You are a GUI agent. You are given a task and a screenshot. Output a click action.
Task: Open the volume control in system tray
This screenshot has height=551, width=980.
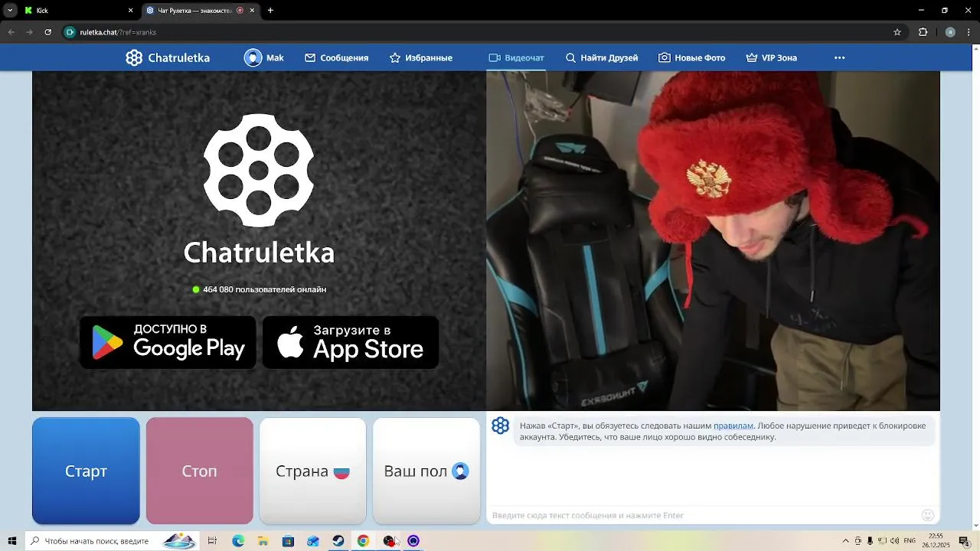[x=895, y=541]
